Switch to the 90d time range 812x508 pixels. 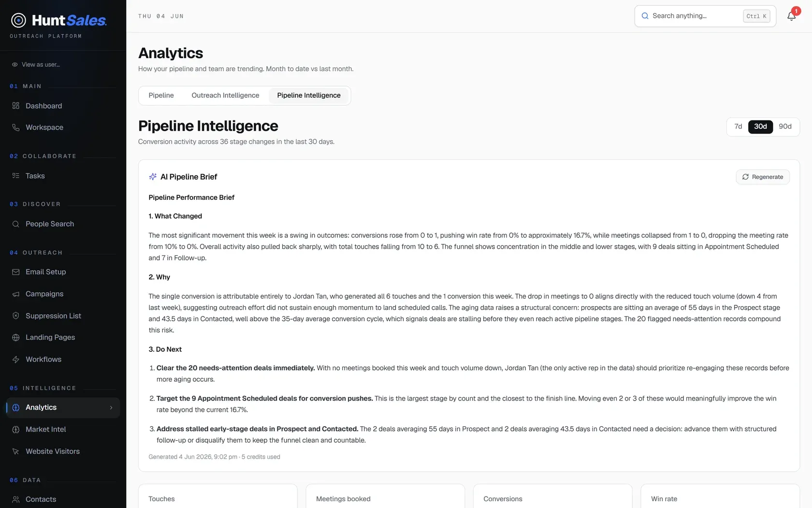pyautogui.click(x=785, y=127)
